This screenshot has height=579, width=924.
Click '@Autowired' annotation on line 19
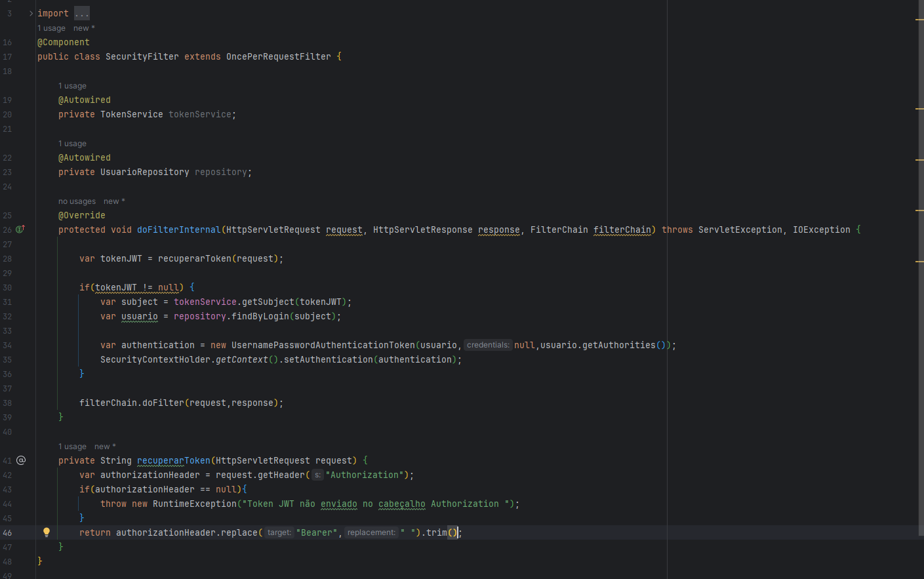pos(85,100)
